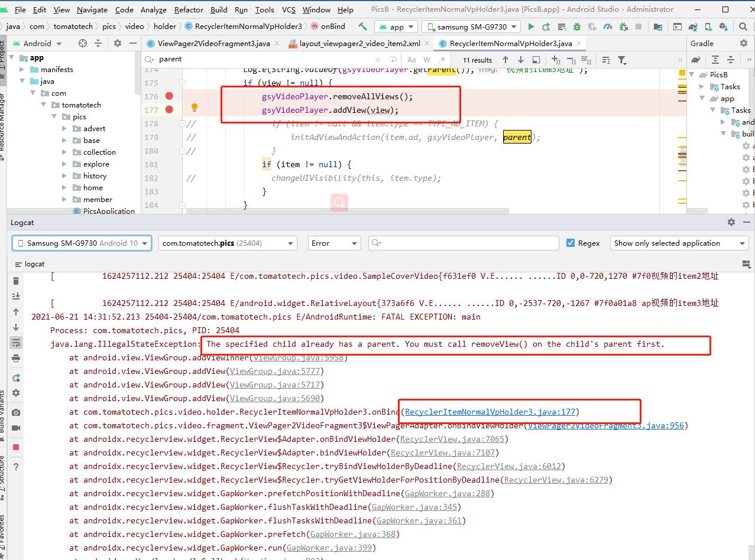Go to next search occurrence arrow
The height and width of the screenshot is (560, 755).
520,60
